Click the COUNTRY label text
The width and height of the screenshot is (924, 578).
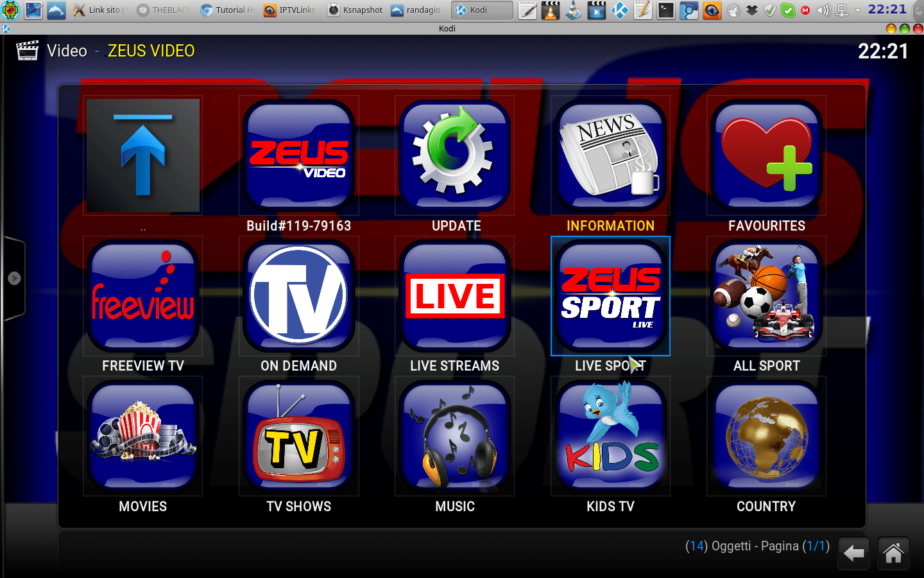(766, 507)
